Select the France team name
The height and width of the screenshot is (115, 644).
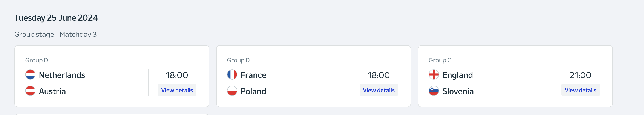point(253,75)
